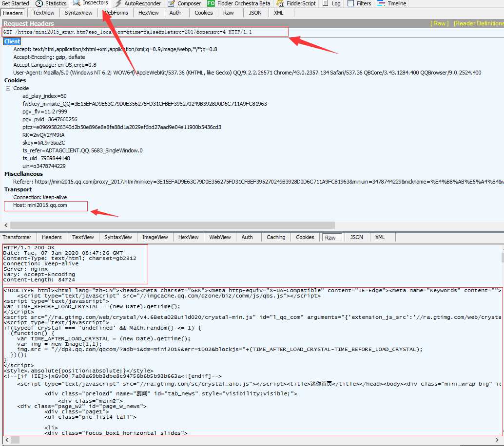Collapse the Cookie tree node
This screenshot has width=504, height=446.
click(8, 88)
